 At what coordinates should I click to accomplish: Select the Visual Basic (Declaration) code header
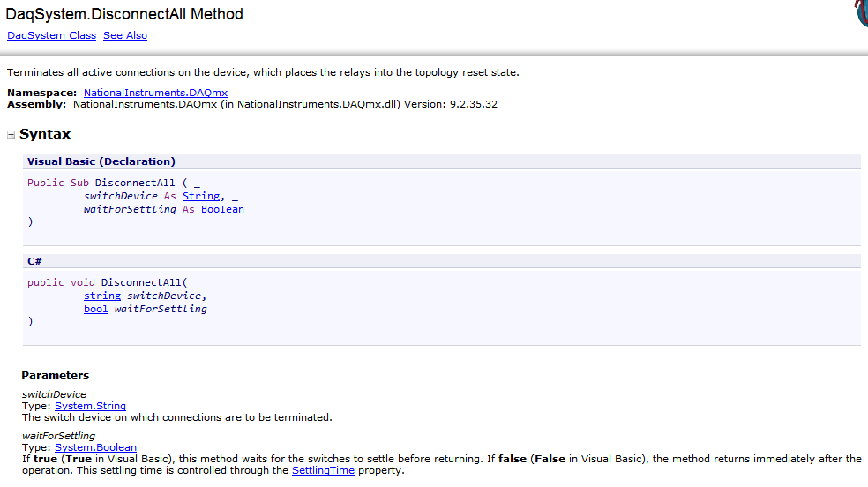tap(101, 161)
